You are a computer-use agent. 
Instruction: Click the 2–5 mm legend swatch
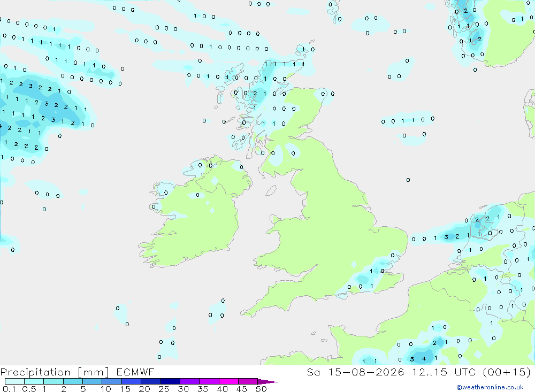click(73, 381)
